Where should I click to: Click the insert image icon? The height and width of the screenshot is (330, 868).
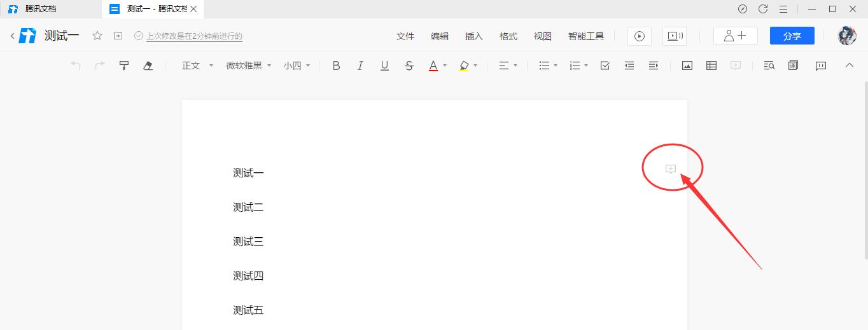[687, 65]
